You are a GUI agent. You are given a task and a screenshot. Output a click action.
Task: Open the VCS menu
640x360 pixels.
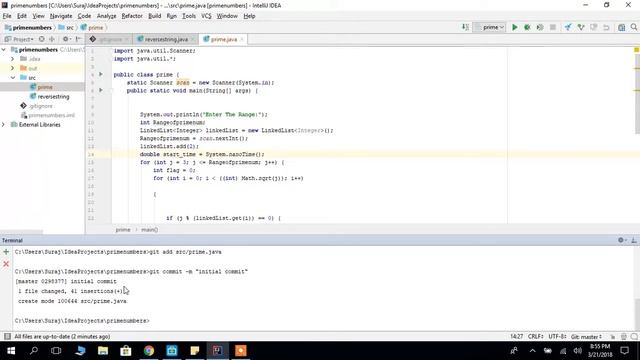(206, 16)
